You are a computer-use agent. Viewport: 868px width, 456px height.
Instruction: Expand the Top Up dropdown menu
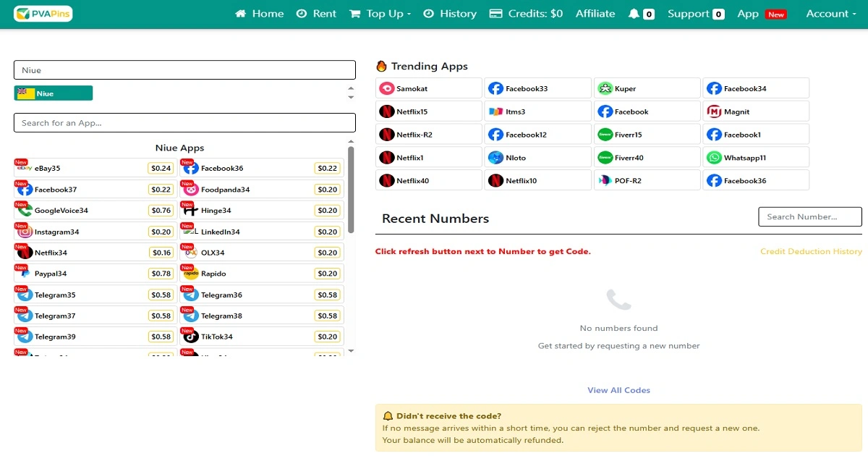point(380,14)
